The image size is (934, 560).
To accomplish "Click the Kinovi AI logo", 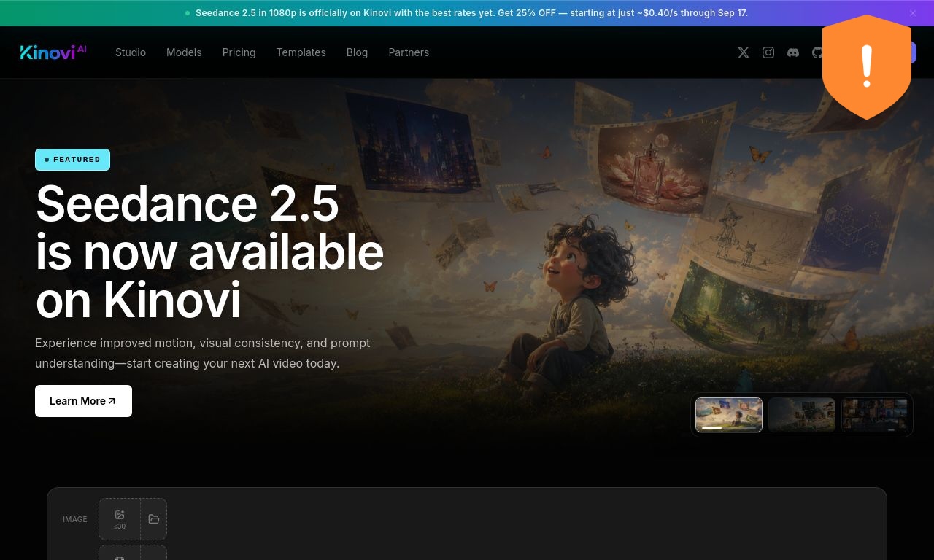I will pyautogui.click(x=53, y=52).
